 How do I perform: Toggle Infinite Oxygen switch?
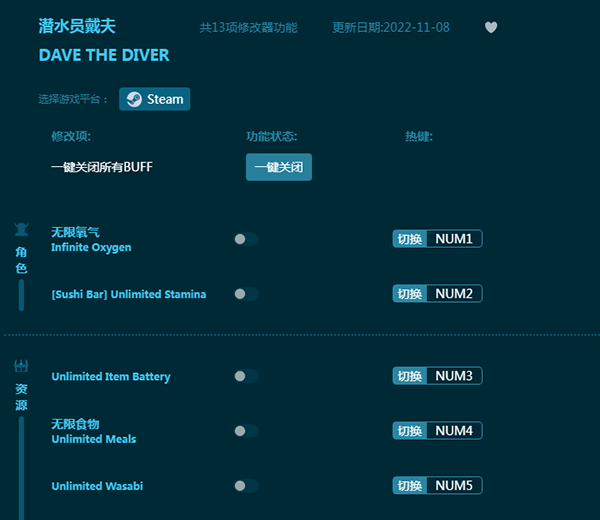tap(246, 239)
